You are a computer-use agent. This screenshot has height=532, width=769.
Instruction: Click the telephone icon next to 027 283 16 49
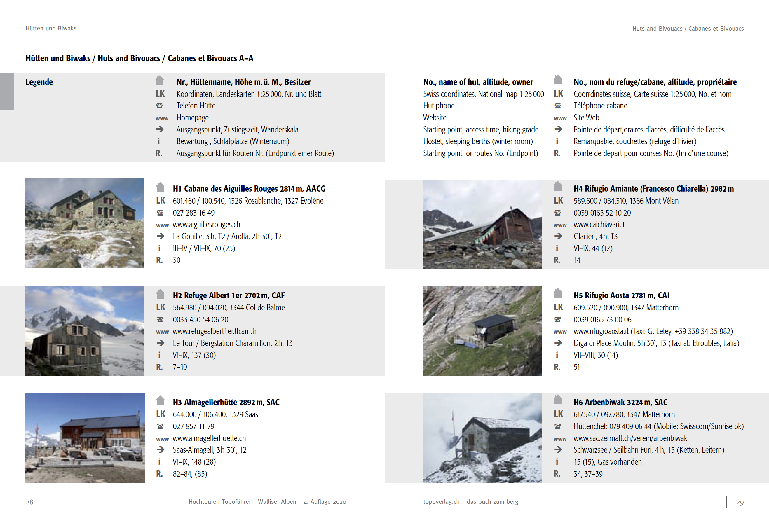160,213
